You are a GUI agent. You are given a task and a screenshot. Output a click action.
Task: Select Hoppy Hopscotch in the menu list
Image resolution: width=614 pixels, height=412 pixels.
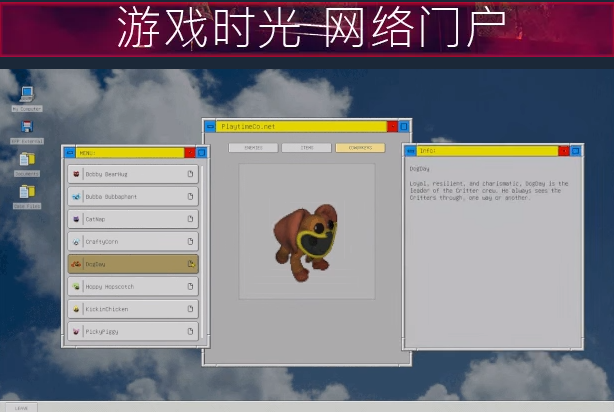(x=133, y=286)
